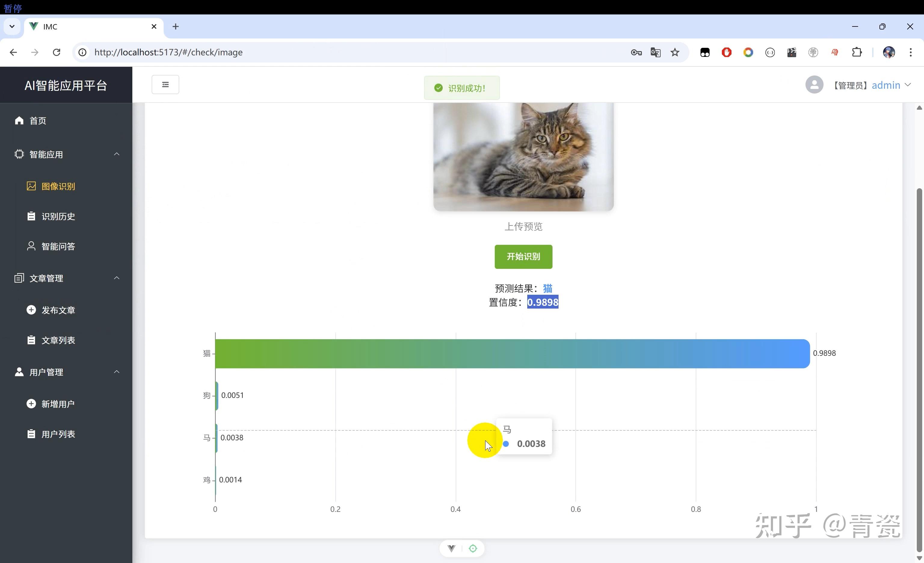
Task: Collapse the 文章管理 section chevron
Action: (x=117, y=278)
